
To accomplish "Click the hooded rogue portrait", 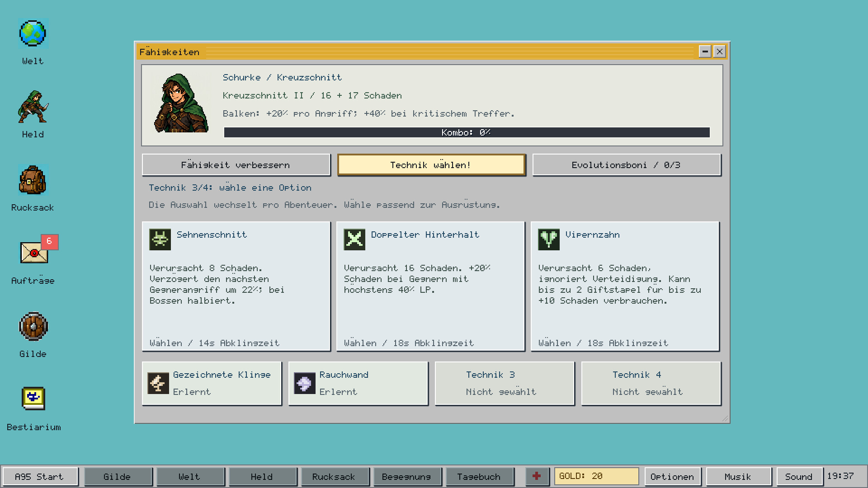I will (x=181, y=103).
